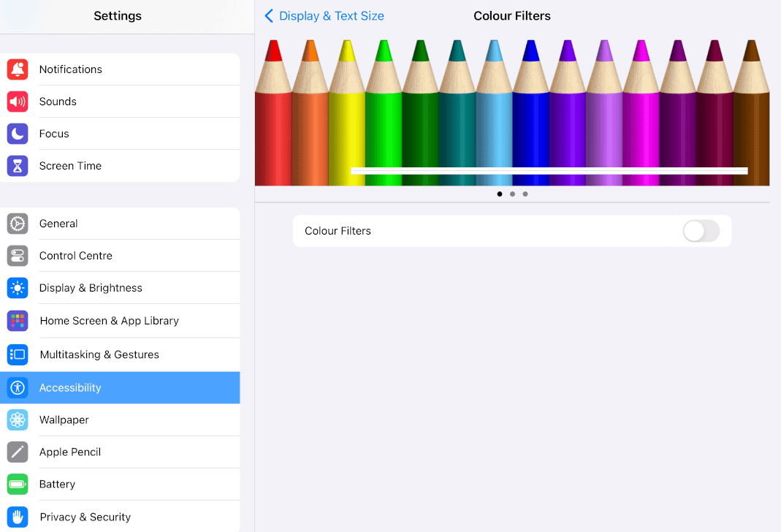Tap the Wallpaper flower icon
The height and width of the screenshot is (532, 781).
[18, 420]
